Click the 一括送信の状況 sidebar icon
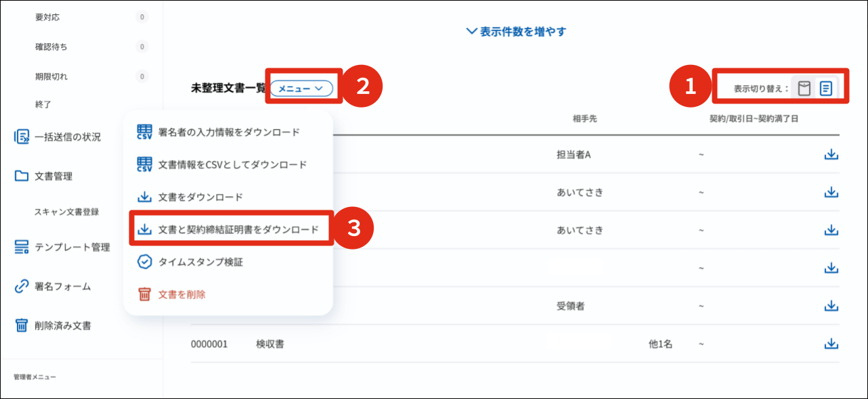This screenshot has width=868, height=399. pos(22,137)
